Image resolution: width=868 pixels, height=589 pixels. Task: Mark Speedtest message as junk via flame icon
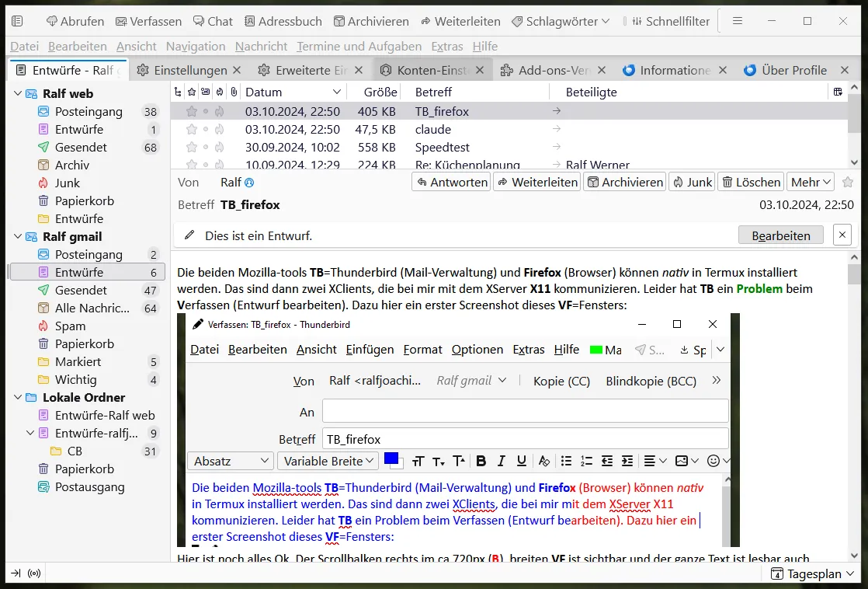point(220,148)
